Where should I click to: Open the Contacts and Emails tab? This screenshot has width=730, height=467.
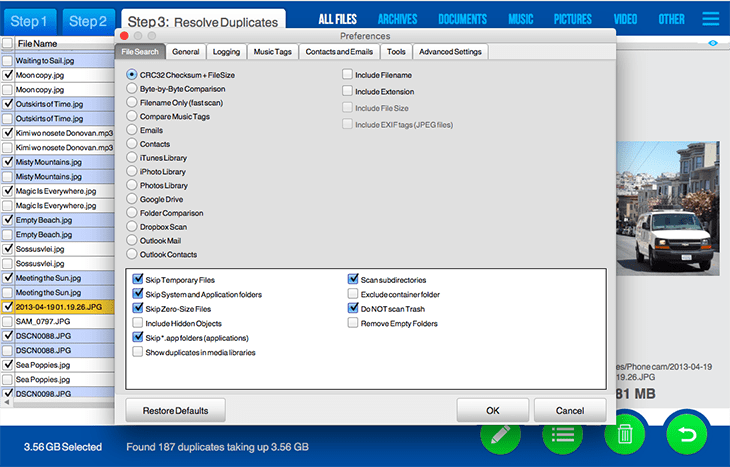pos(339,52)
